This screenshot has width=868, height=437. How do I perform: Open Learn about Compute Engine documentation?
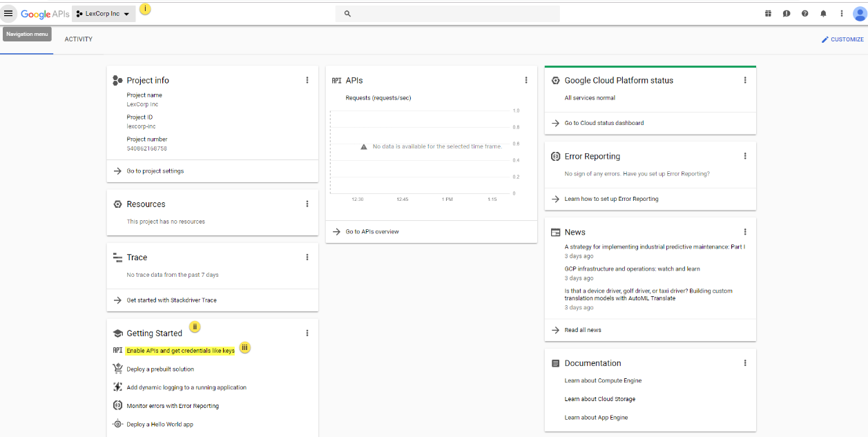point(603,380)
